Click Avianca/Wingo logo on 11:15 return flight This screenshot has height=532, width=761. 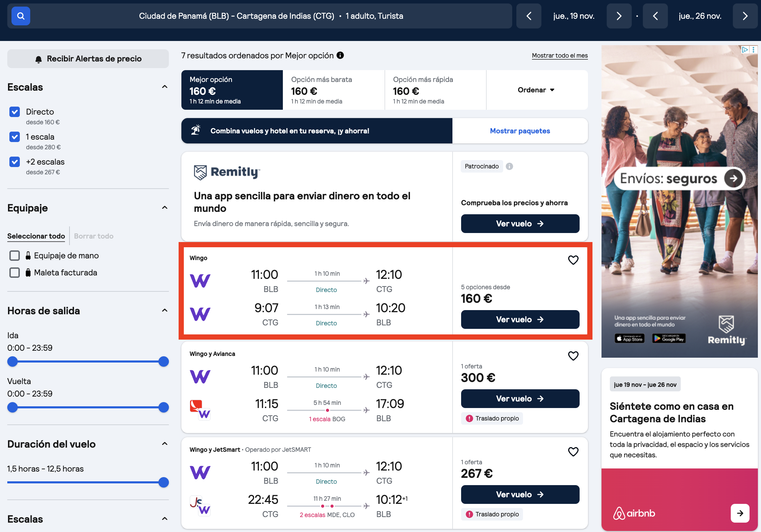[x=200, y=410]
